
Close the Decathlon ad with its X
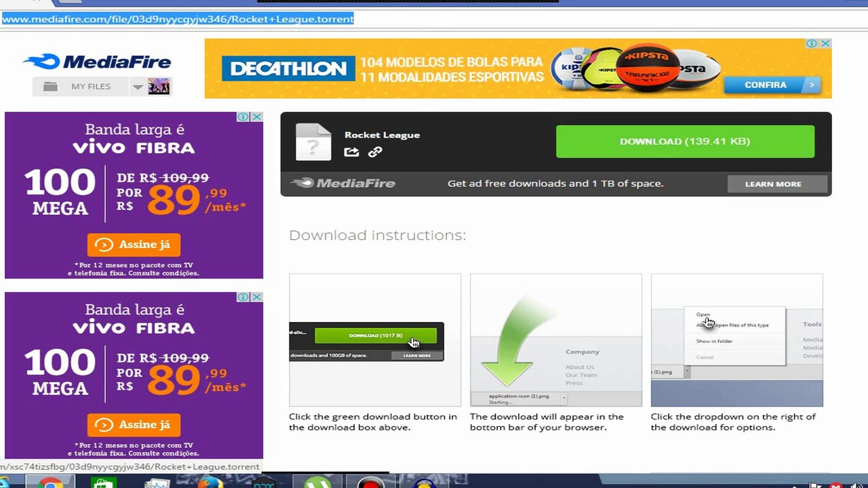(825, 43)
